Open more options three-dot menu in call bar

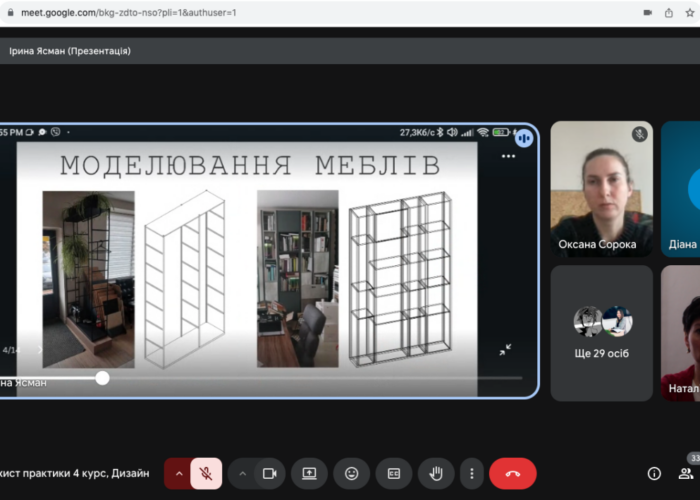[x=471, y=473]
